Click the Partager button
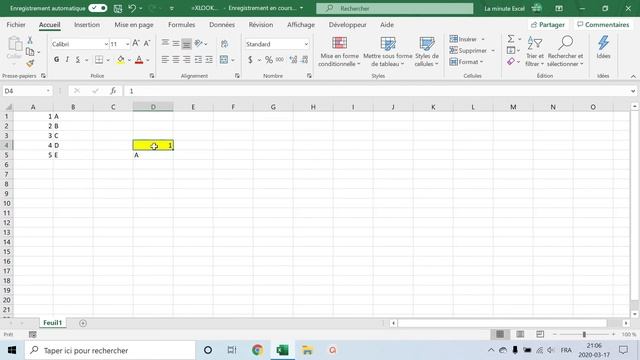 548,24
